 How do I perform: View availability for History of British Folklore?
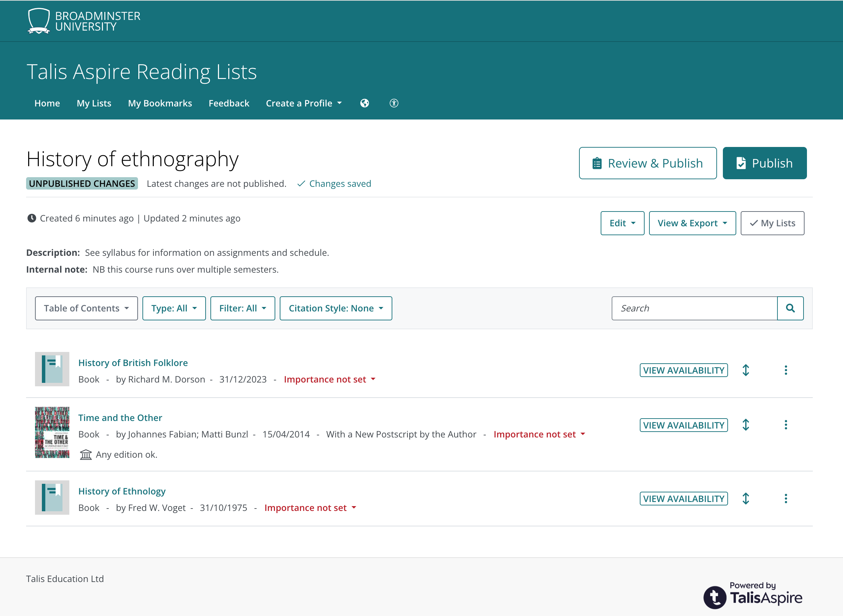point(684,370)
